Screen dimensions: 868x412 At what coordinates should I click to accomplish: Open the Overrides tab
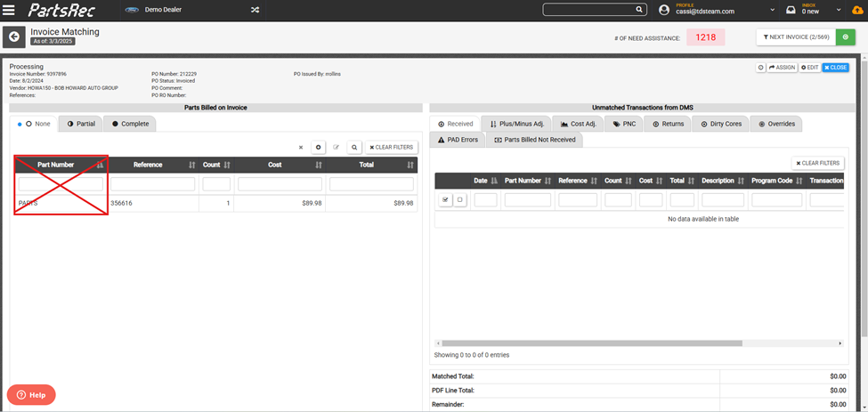pyautogui.click(x=776, y=124)
